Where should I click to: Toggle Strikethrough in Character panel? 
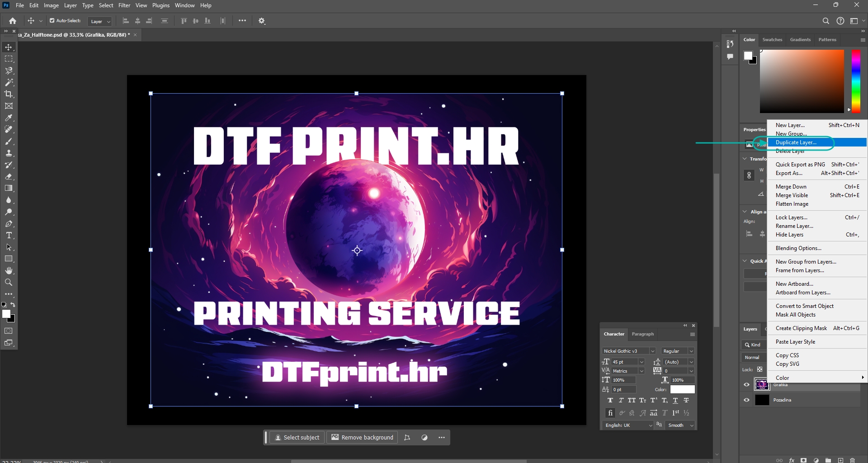click(686, 400)
